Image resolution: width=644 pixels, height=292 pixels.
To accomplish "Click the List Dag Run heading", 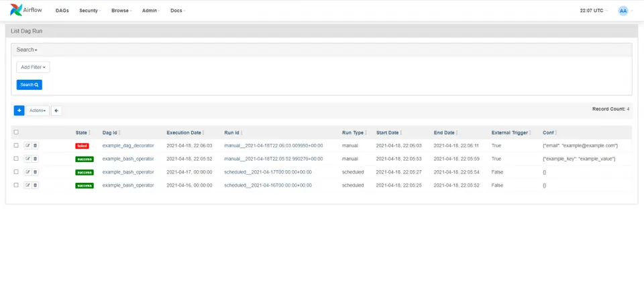I will (x=26, y=31).
